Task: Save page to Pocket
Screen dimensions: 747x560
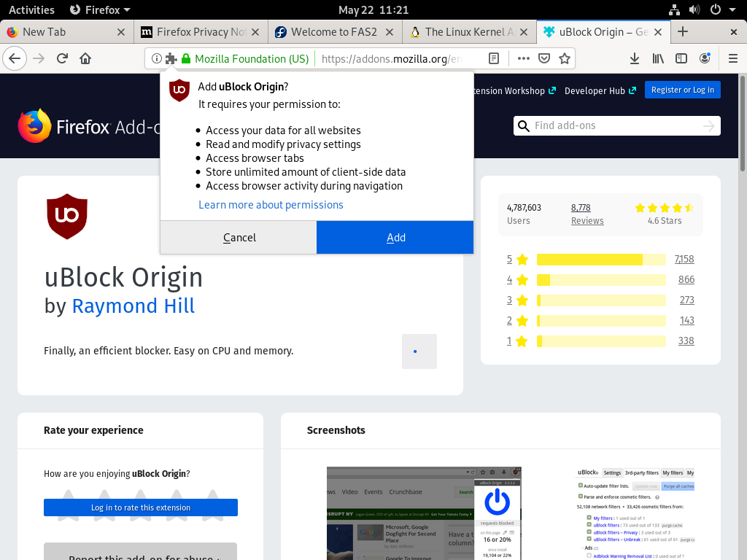Action: (544, 58)
